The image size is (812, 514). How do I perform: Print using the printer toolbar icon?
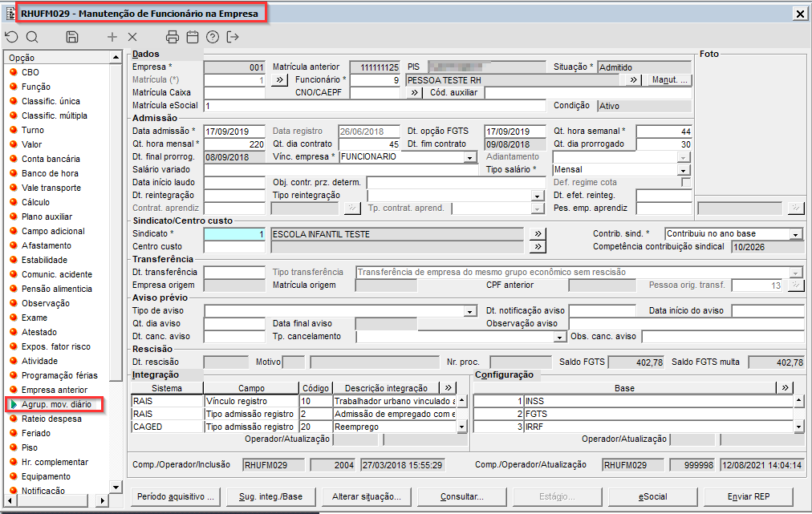click(x=173, y=37)
